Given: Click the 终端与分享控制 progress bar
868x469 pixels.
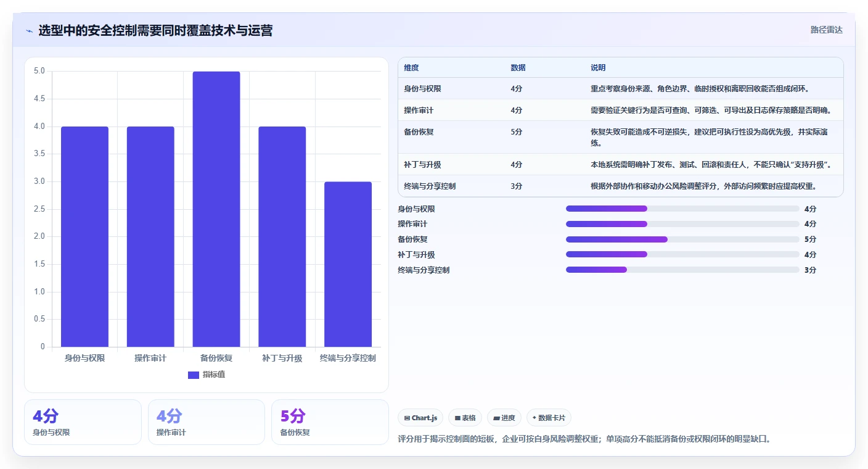Looking at the screenshot, I should 682,270.
